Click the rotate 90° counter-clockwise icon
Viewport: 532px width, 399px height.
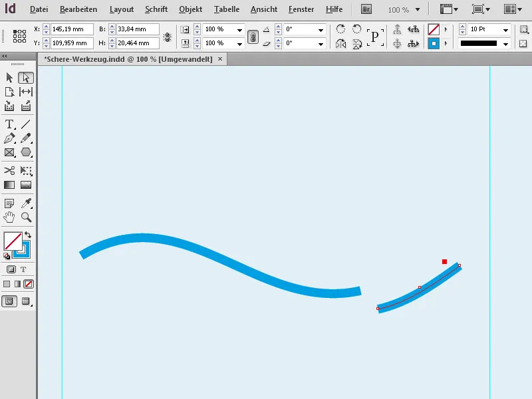point(356,29)
